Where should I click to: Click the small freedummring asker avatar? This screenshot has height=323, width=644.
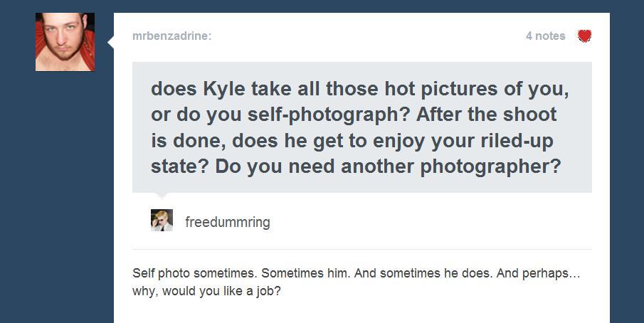[162, 221]
